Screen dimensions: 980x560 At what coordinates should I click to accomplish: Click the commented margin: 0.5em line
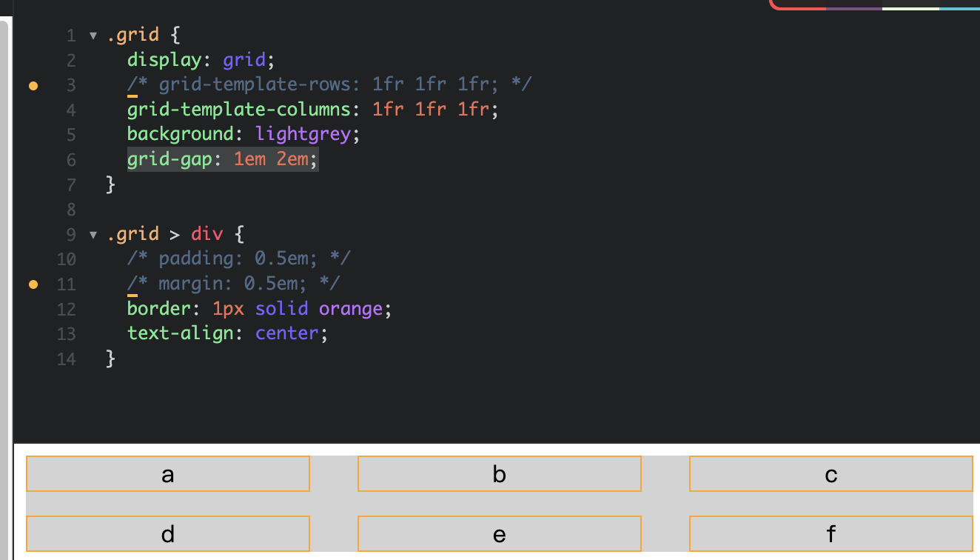click(x=234, y=284)
